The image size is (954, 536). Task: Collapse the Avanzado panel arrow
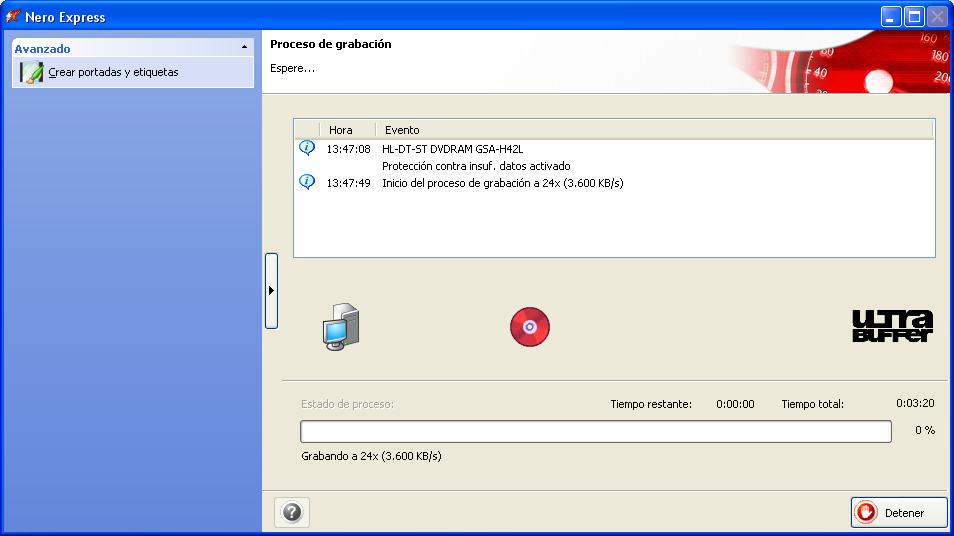pos(244,47)
